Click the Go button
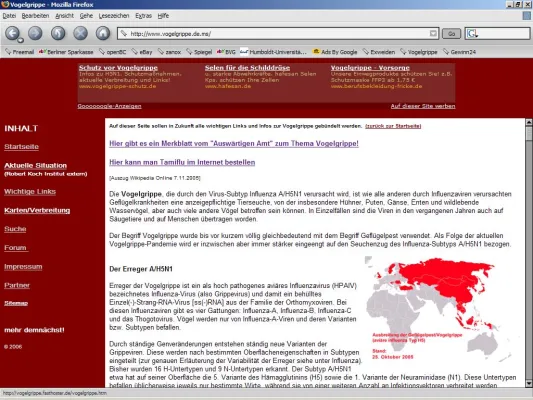This screenshot has height=400, width=533. click(451, 34)
